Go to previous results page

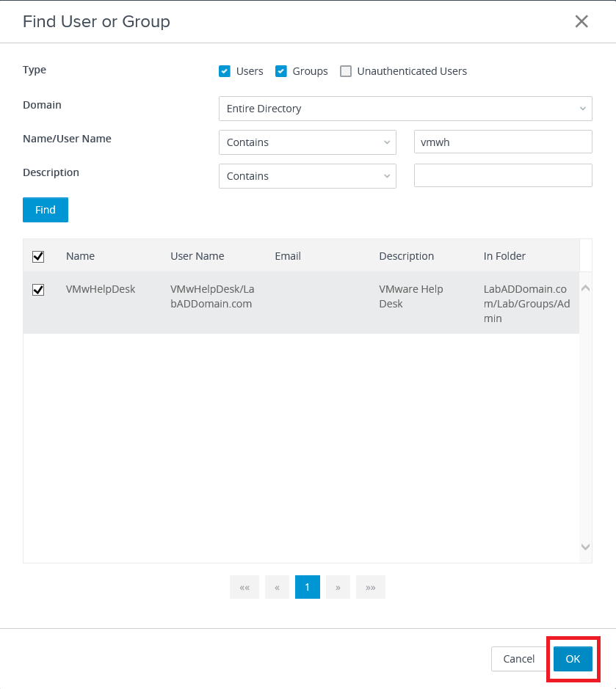(277, 587)
